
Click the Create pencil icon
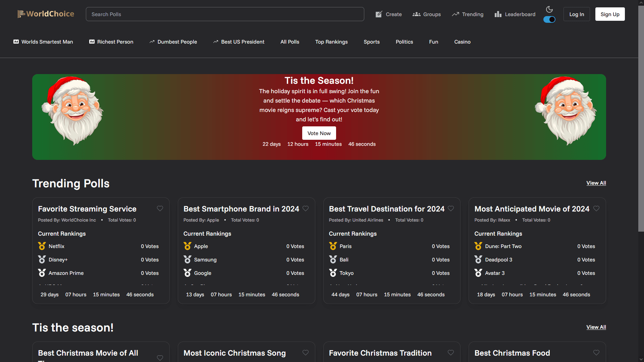coord(379,14)
